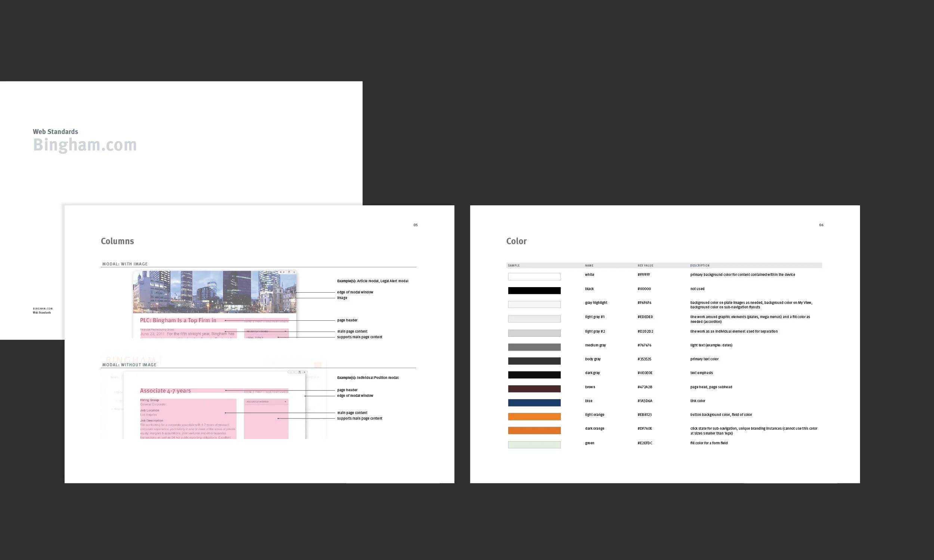Expand Recently Viewed dropdown in Associate modal
The width and height of the screenshot is (934, 560).
[285, 402]
